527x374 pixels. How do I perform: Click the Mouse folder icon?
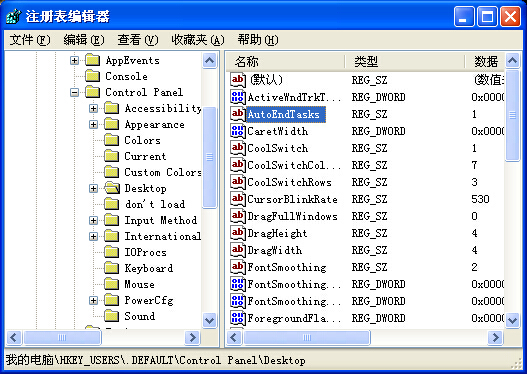click(112, 284)
